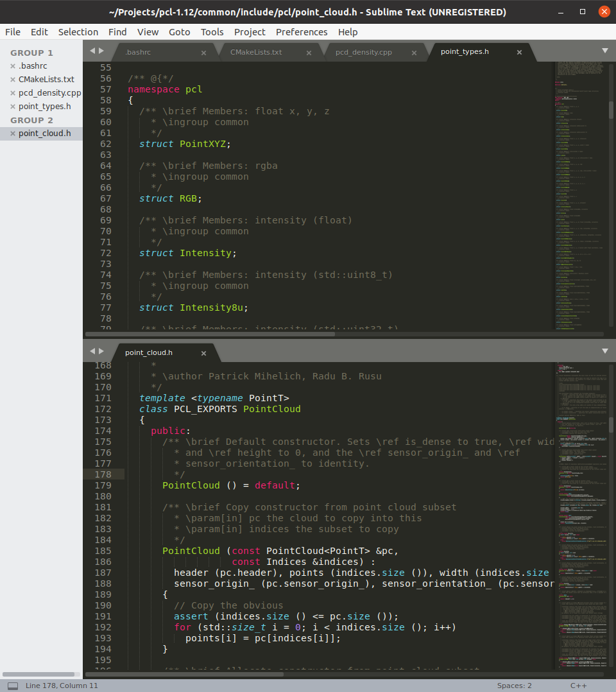The width and height of the screenshot is (616, 692).
Task: Open the File menu
Action: [x=13, y=32]
